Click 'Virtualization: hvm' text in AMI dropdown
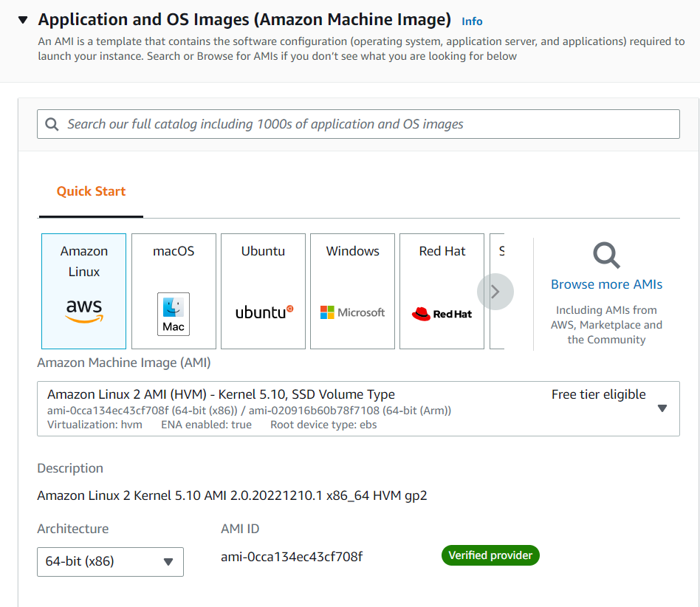The height and width of the screenshot is (607, 700). coord(95,425)
